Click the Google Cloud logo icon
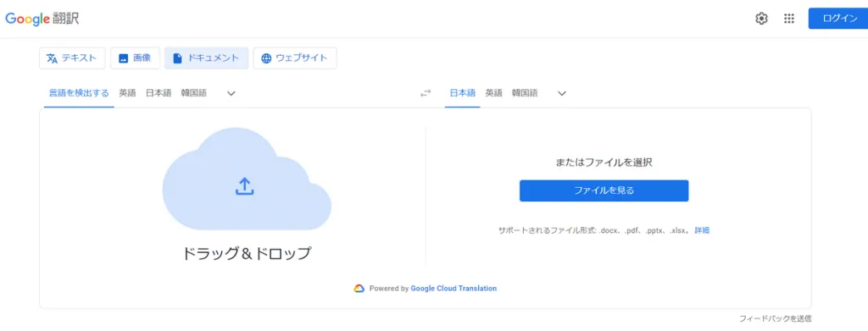The width and height of the screenshot is (868, 331). coord(359,289)
